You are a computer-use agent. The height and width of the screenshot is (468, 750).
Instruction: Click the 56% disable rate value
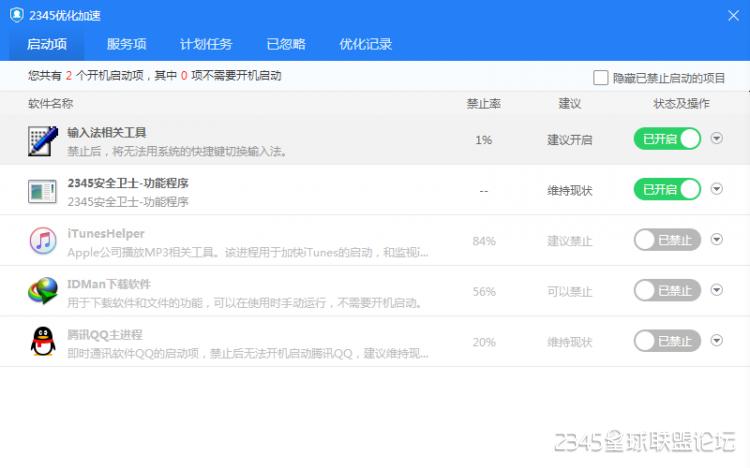pyautogui.click(x=484, y=291)
